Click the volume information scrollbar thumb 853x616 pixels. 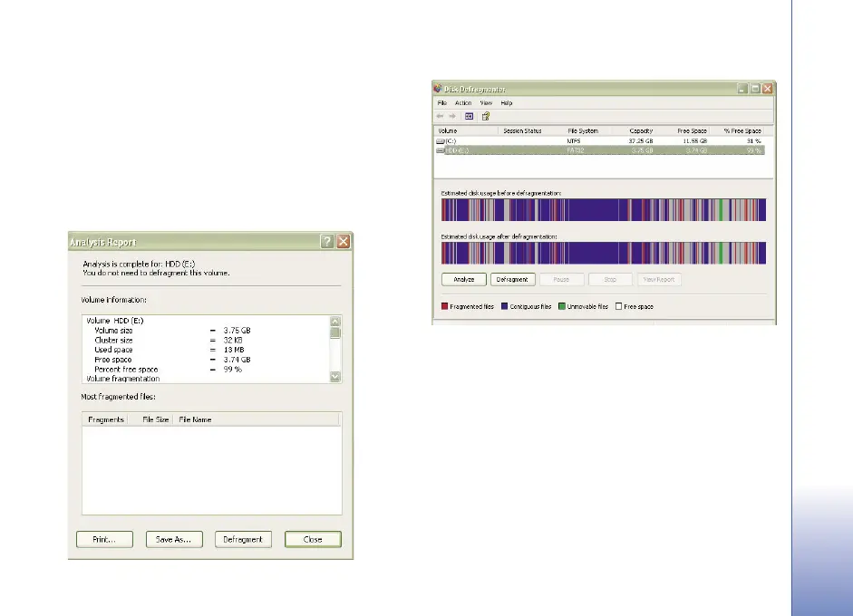pos(335,332)
